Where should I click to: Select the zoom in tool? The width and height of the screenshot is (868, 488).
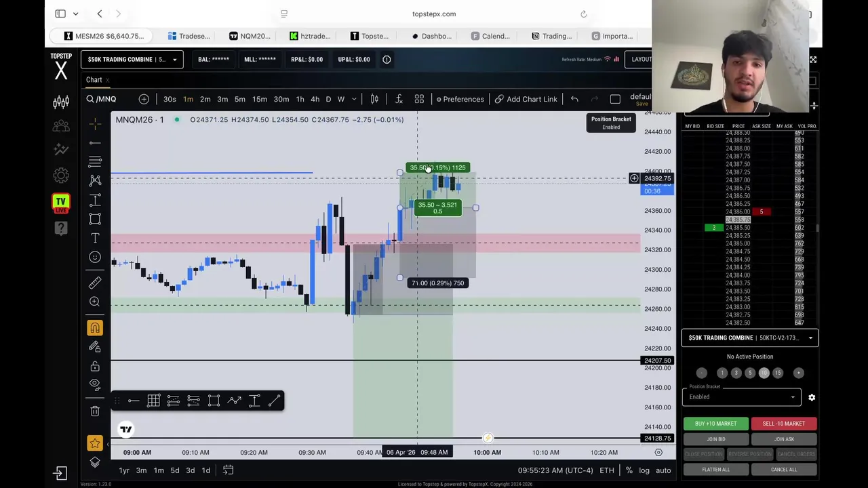tap(95, 302)
